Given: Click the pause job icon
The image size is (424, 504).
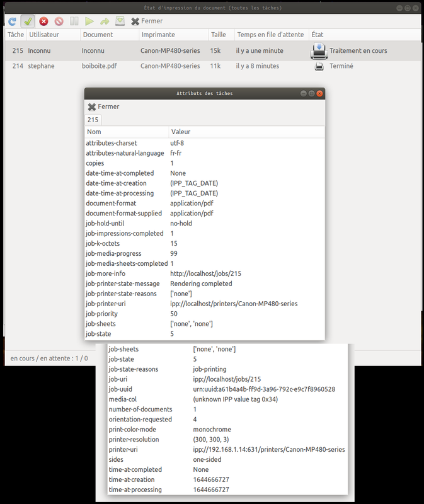Looking at the screenshot, I should (74, 21).
